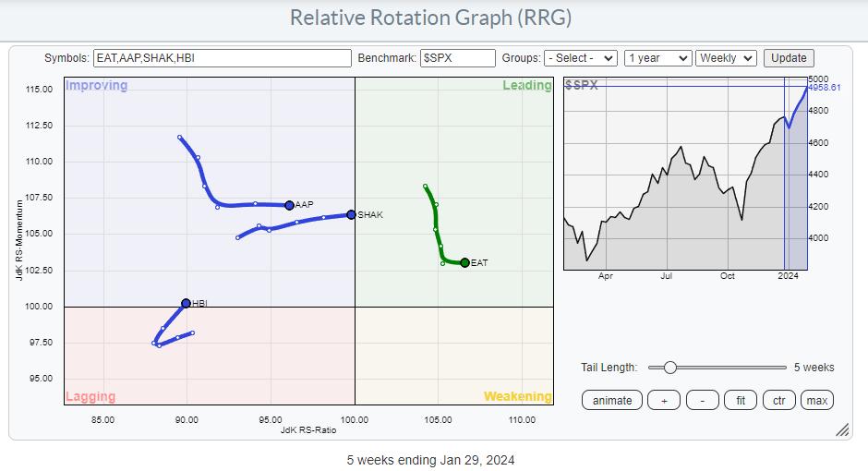Click the plus zoom-in button

click(663, 400)
